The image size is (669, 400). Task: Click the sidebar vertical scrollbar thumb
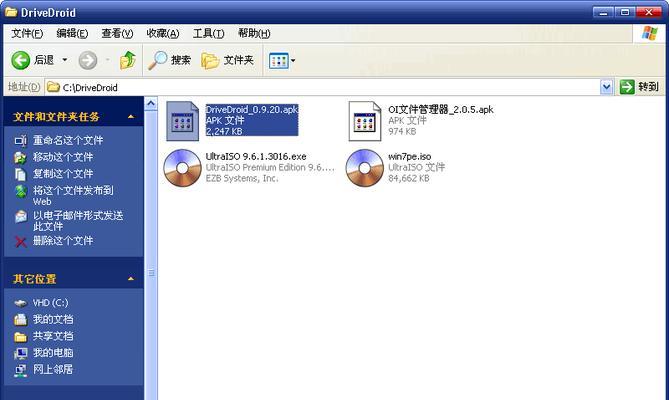tap(151, 255)
